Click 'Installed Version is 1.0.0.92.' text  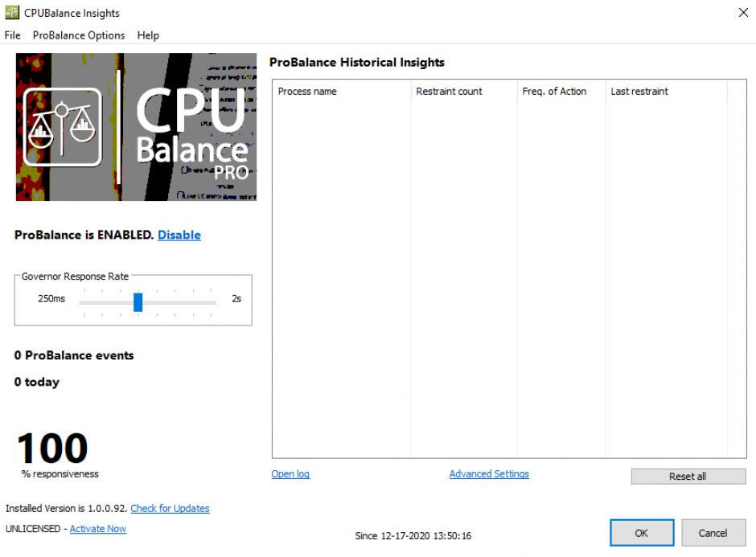coord(67,508)
